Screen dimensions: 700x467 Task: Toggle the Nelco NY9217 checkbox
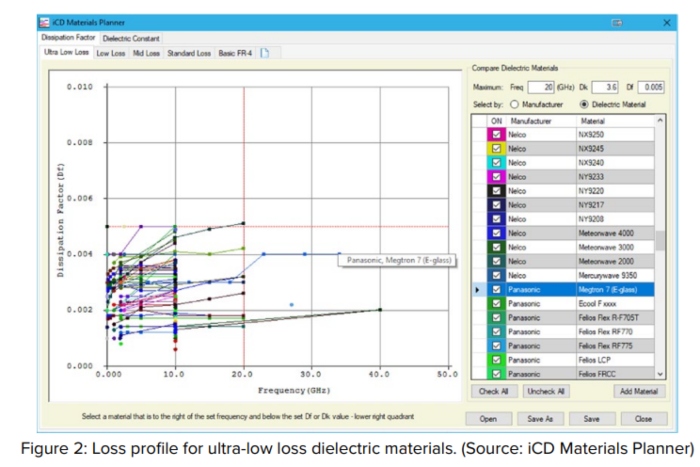pyautogui.click(x=496, y=205)
